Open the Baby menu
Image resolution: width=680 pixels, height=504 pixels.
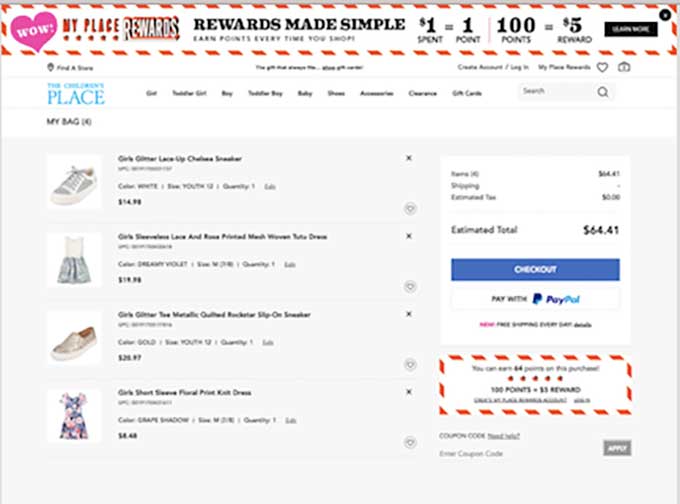tap(305, 93)
